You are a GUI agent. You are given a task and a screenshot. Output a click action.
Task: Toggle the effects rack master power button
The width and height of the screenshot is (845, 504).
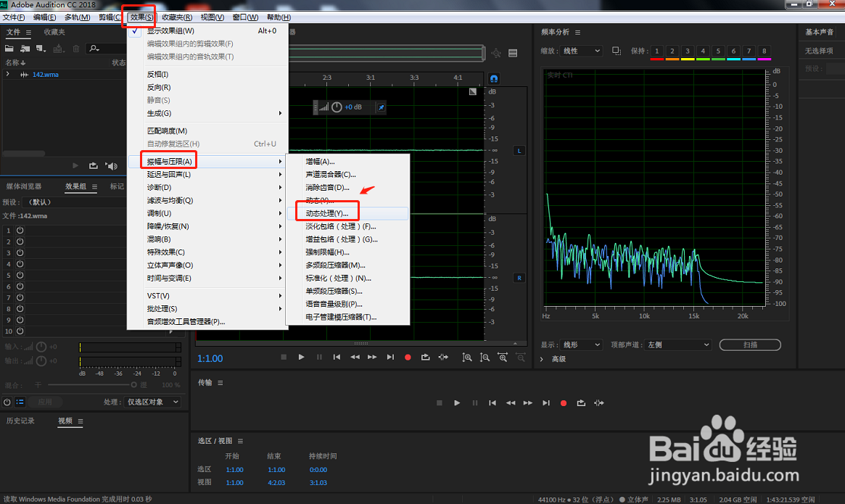coord(7,402)
